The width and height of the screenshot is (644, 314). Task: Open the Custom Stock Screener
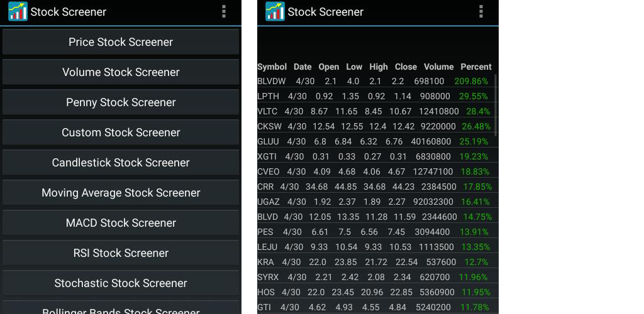tap(121, 133)
